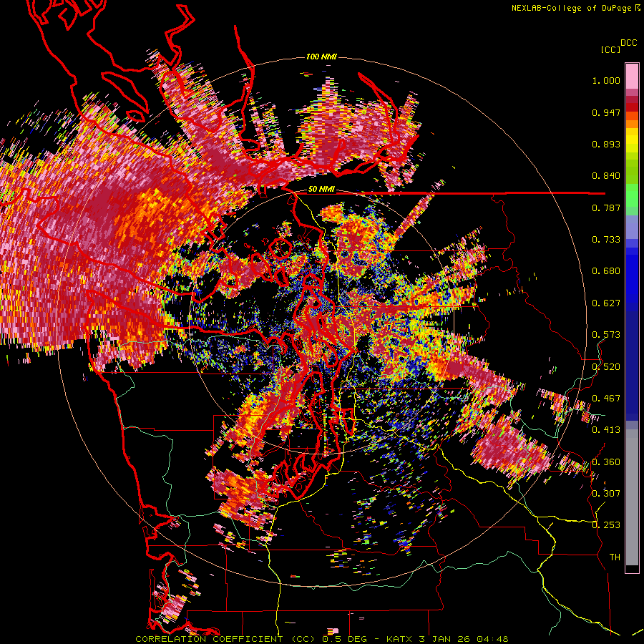The image size is (644, 644).
Task: Click the CORRELATION COEFFICIENT (CC) caption text
Action: pos(225,639)
